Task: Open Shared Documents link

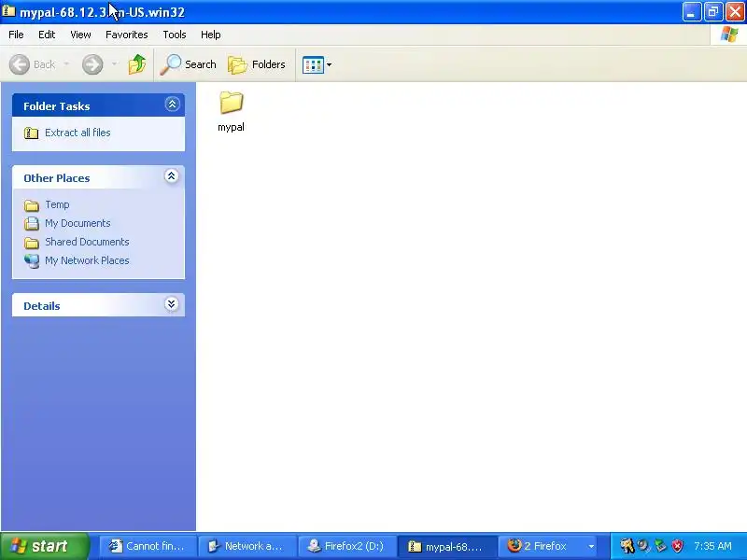Action: pyautogui.click(x=87, y=242)
